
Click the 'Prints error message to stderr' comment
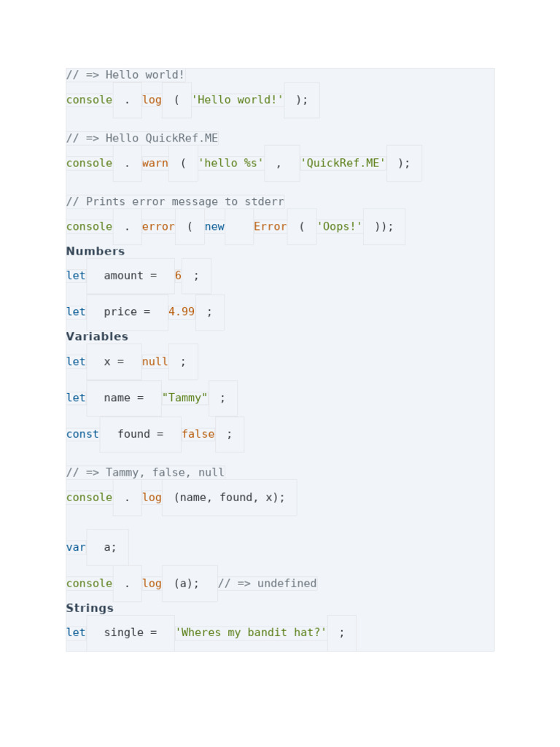click(175, 202)
